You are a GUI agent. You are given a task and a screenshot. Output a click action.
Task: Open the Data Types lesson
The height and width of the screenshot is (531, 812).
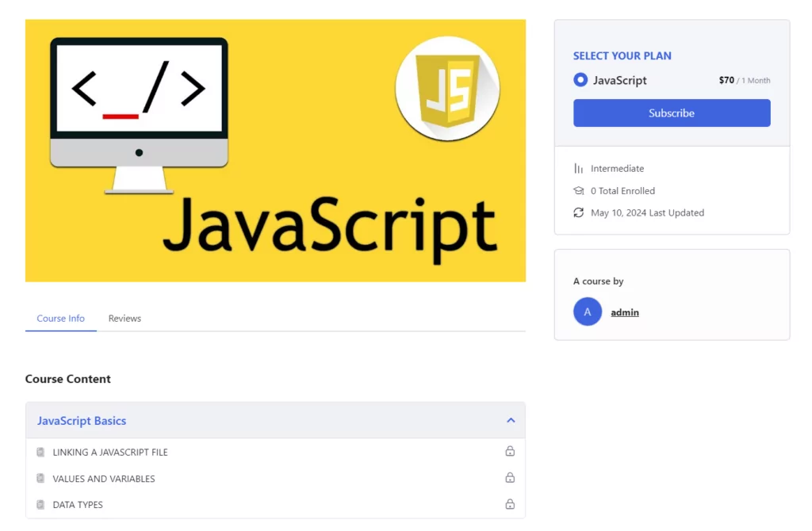(78, 505)
